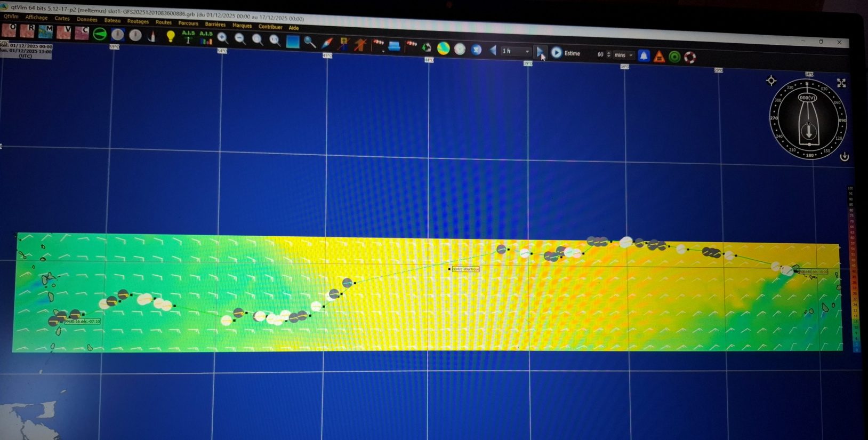The height and width of the screenshot is (440, 868).
Task: Click the centre atlantique waypoint marker
Action: (x=449, y=269)
